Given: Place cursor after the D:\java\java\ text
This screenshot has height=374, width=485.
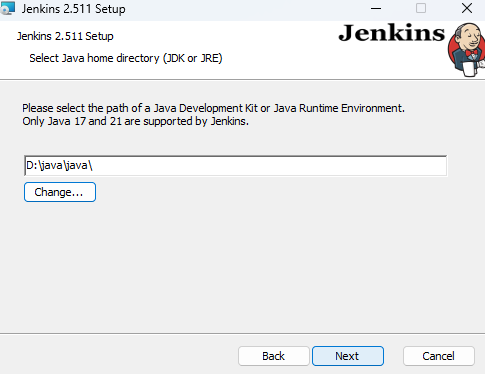Looking at the screenshot, I should coord(94,165).
